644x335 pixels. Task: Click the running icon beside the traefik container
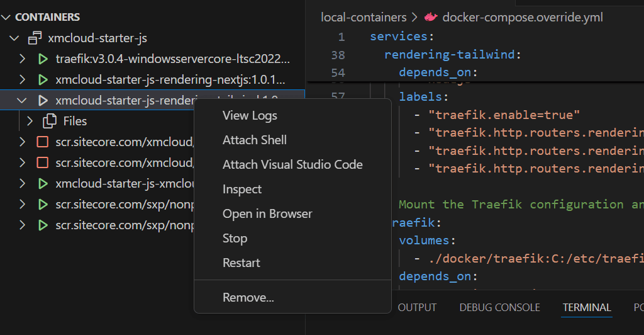(x=43, y=59)
